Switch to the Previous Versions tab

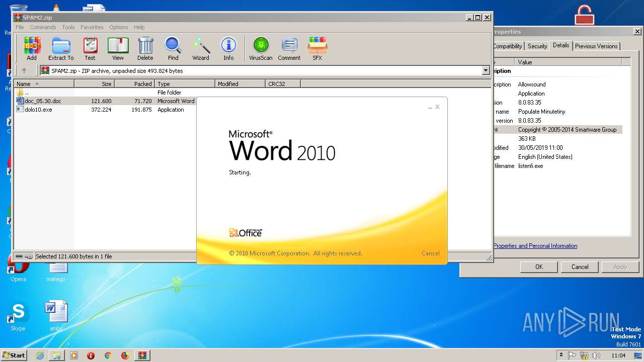click(x=596, y=46)
